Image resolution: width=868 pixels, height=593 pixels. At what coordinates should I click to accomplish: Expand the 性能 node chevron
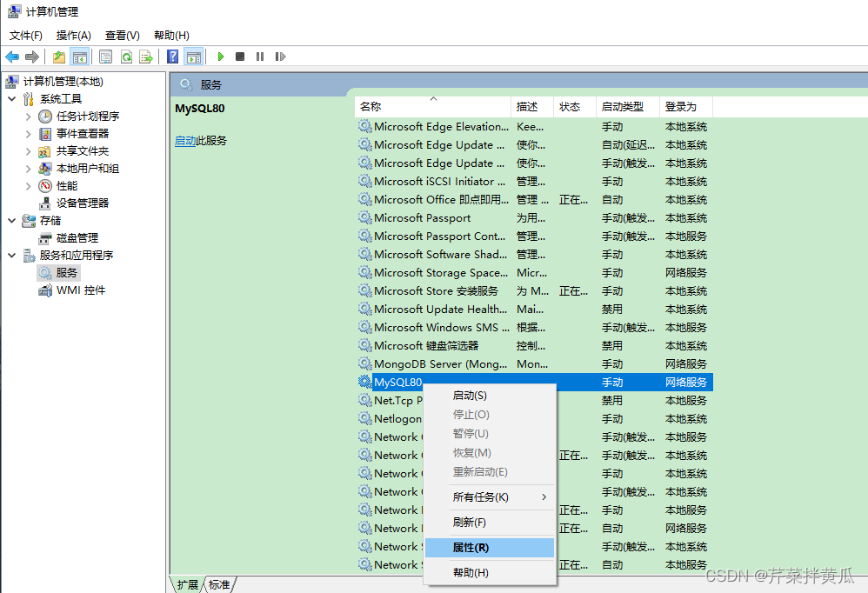[28, 186]
